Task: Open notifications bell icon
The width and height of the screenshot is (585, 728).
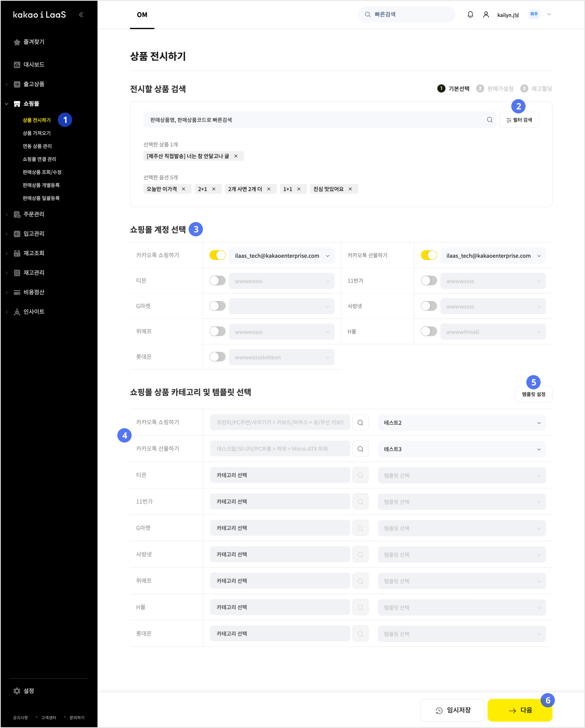Action: [x=470, y=15]
